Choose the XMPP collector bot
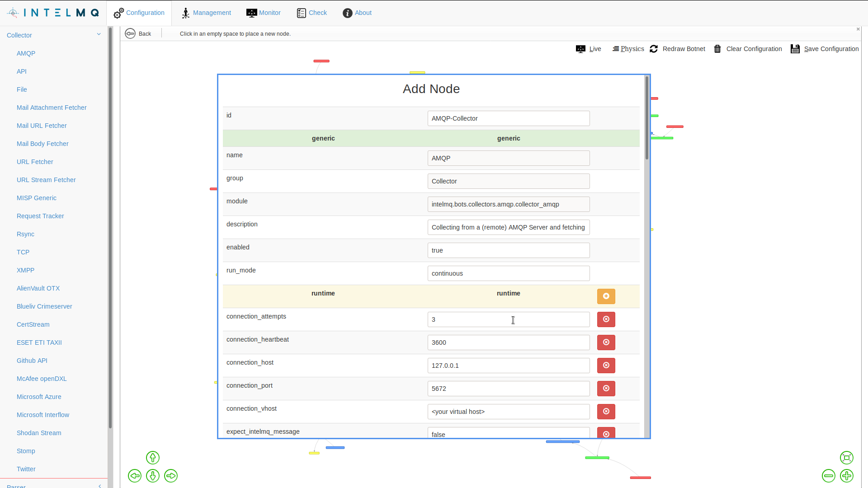868x488 pixels. click(25, 270)
